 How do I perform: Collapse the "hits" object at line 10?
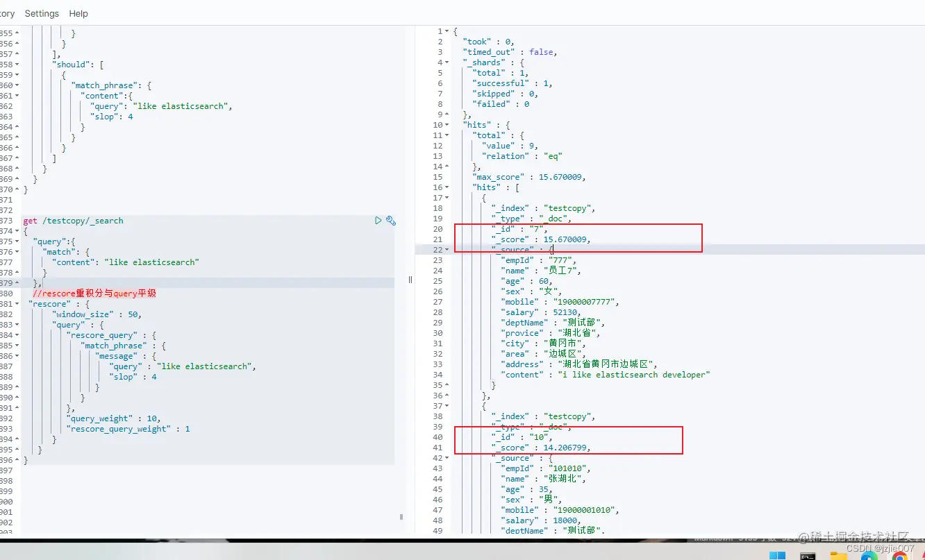click(x=447, y=125)
